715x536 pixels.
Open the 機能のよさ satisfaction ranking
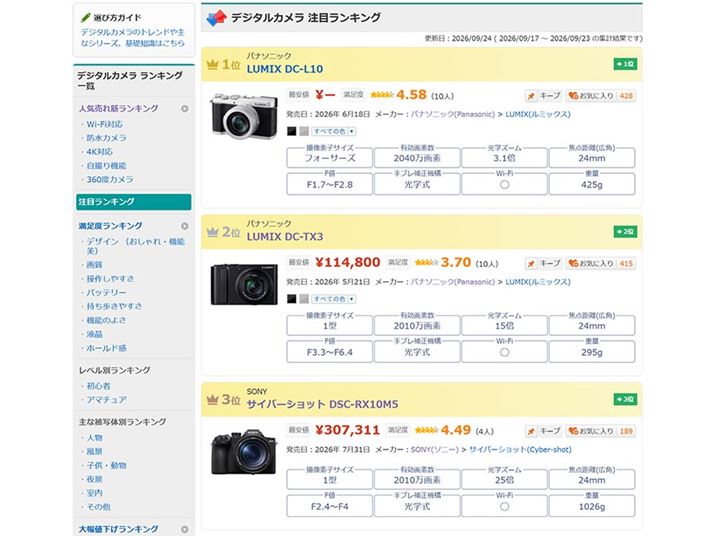click(106, 320)
